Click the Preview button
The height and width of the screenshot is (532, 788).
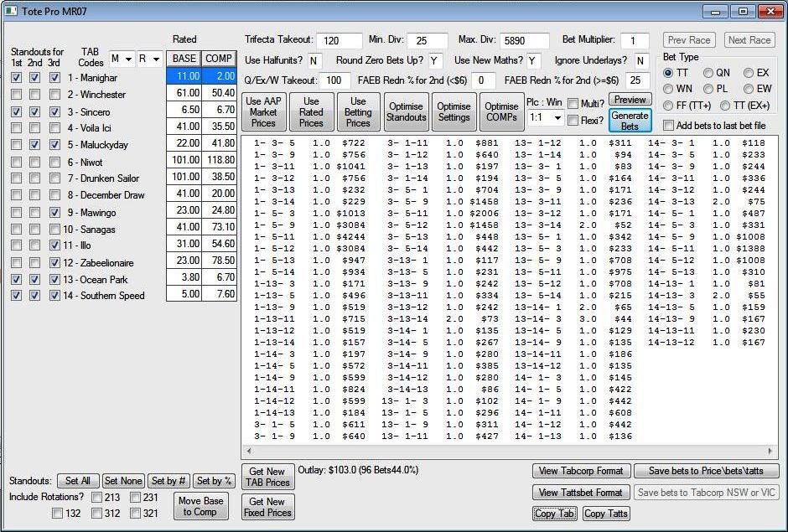click(x=630, y=100)
